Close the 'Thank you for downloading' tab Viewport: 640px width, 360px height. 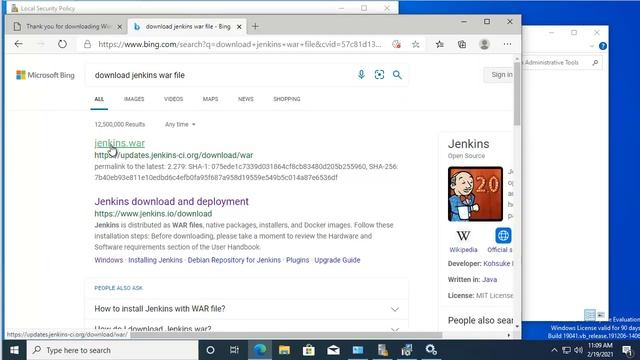coord(120,27)
